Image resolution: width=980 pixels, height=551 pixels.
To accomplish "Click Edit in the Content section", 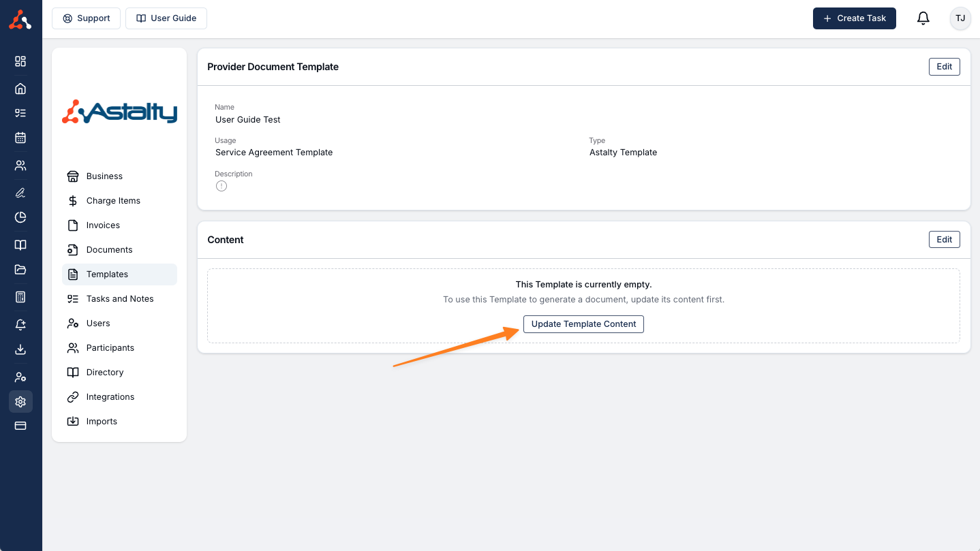I will (944, 240).
